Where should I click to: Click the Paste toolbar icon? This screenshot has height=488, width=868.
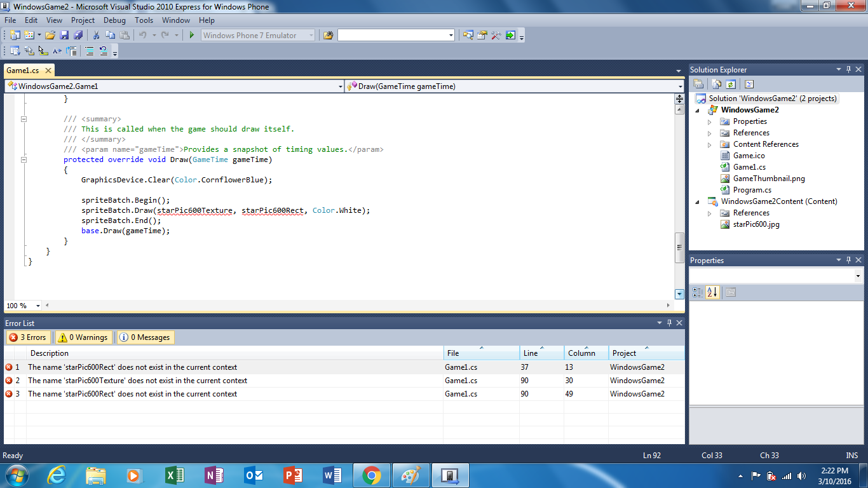125,36
